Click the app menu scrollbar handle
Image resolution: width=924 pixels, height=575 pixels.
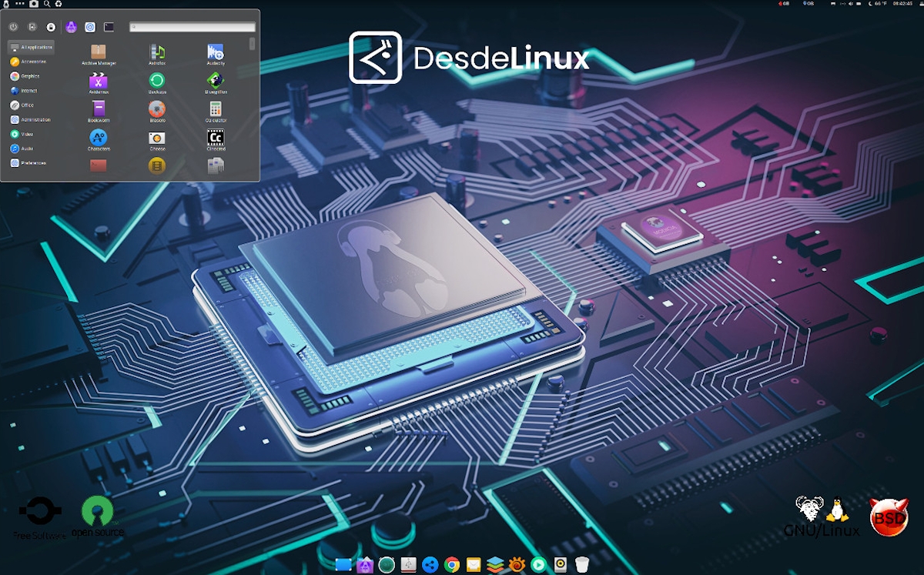click(x=252, y=44)
